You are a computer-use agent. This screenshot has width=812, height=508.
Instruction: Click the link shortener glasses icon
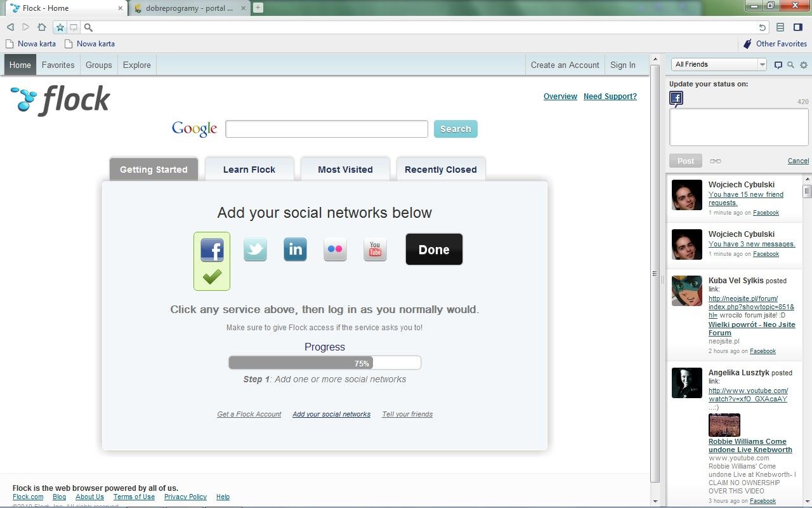pyautogui.click(x=716, y=161)
